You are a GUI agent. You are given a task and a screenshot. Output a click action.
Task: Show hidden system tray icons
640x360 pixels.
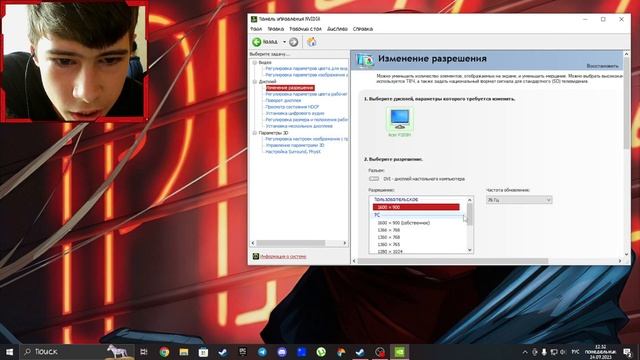tap(525, 352)
